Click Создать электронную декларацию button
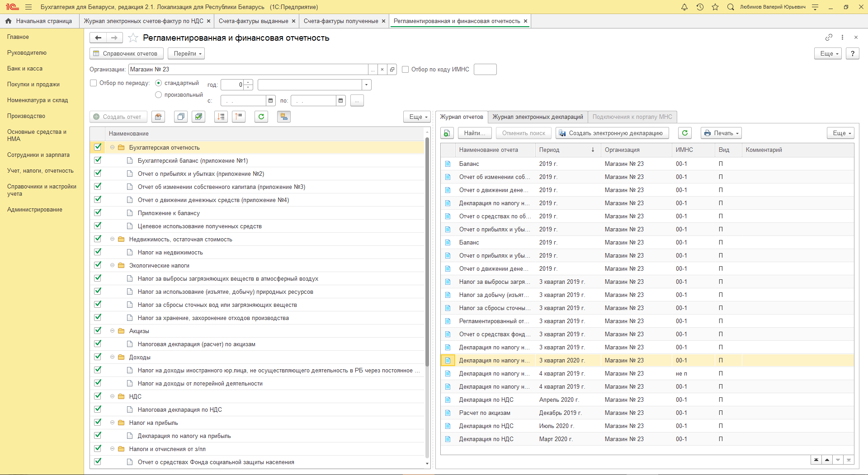 pyautogui.click(x=611, y=133)
